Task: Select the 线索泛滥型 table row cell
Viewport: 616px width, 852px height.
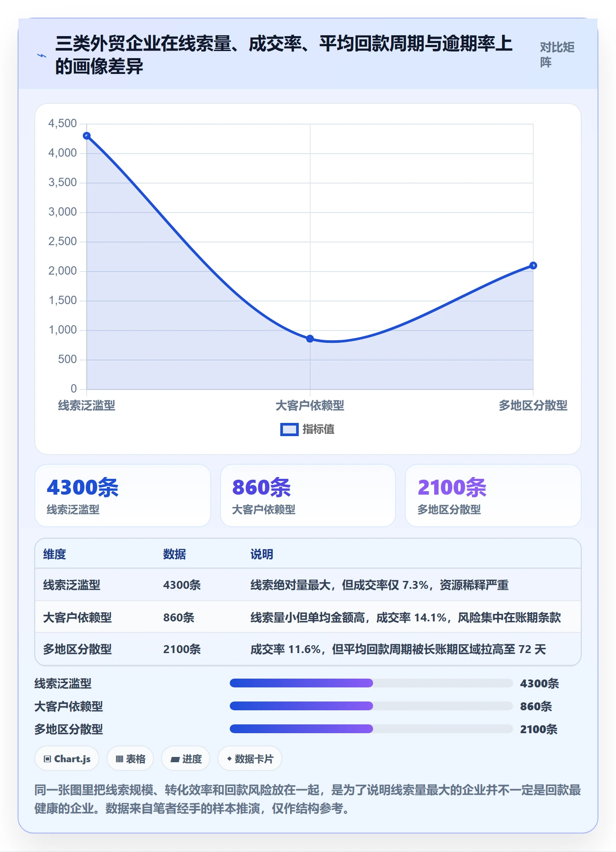Action: 72,585
